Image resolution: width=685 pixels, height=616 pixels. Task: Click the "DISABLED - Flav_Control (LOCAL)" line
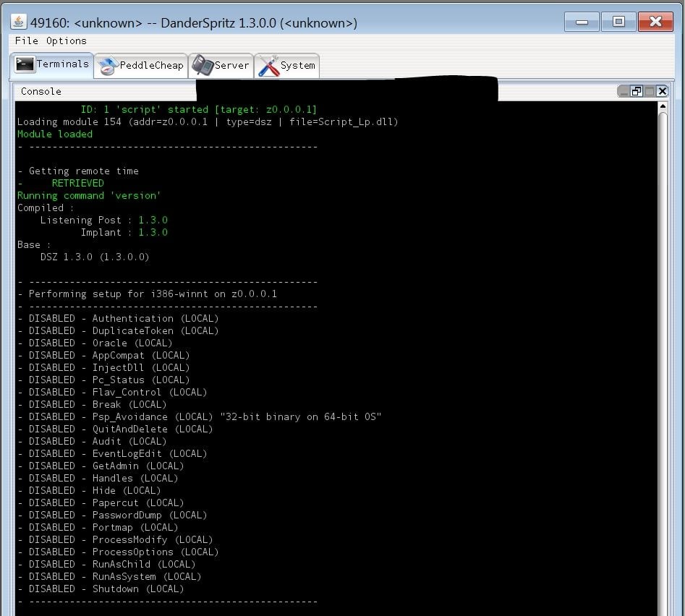tap(112, 392)
